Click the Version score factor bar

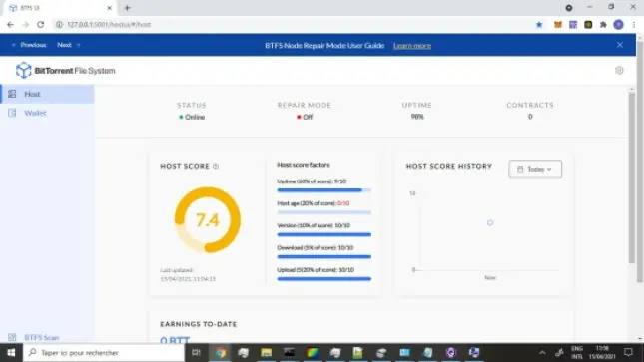coord(324,234)
